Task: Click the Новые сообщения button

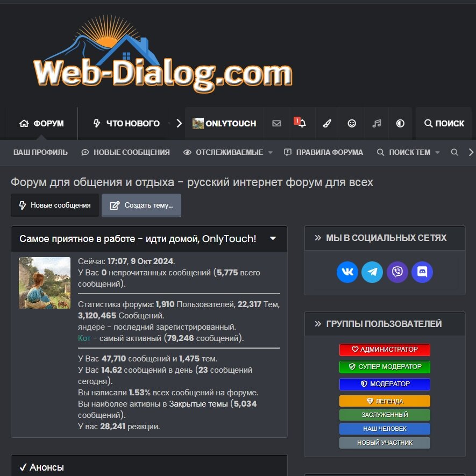Action: [x=55, y=205]
